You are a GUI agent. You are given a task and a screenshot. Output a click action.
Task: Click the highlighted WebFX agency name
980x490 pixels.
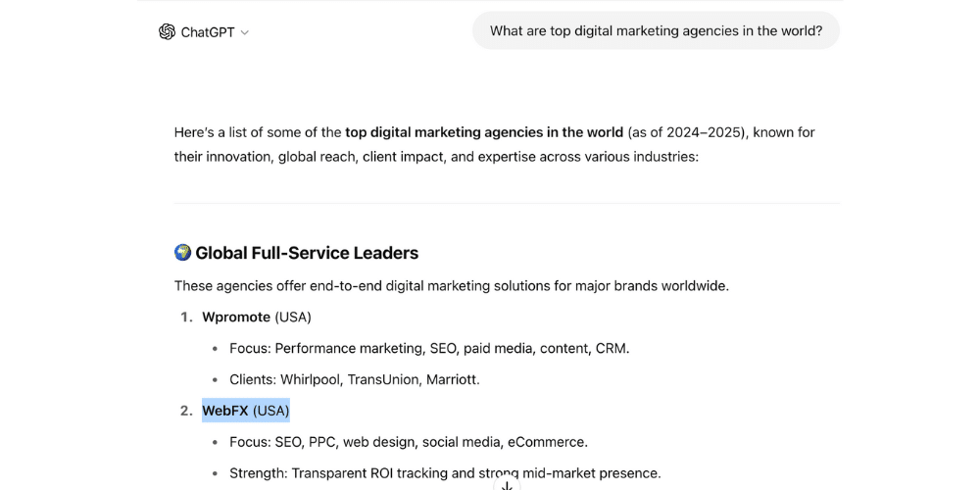[225, 411]
